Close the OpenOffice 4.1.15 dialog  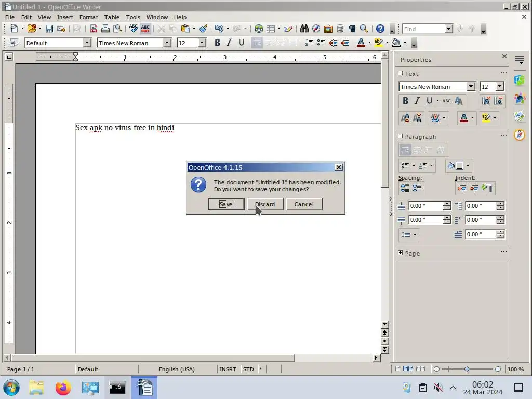[339, 167]
